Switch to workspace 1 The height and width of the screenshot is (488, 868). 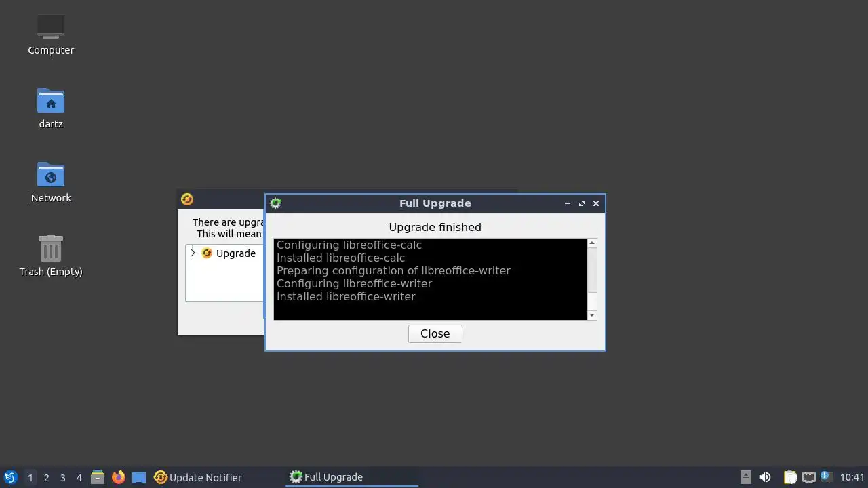[x=30, y=477]
